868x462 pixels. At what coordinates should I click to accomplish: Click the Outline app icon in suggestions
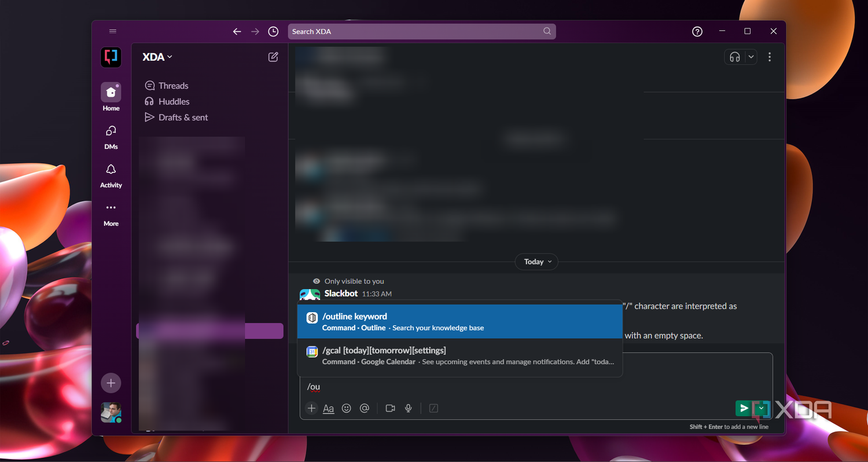tap(312, 317)
